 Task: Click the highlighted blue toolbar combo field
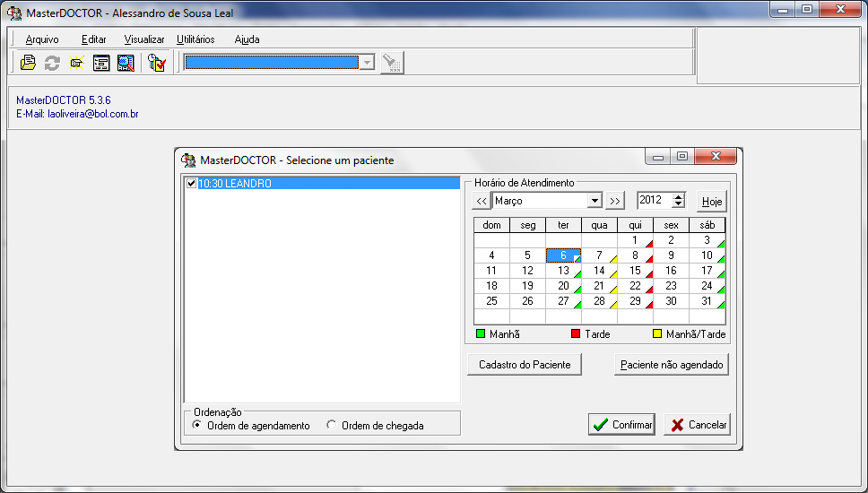pyautogui.click(x=272, y=63)
